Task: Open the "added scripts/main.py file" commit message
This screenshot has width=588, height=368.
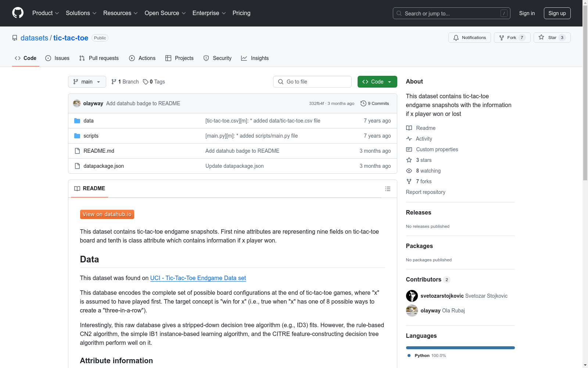Action: [252, 136]
